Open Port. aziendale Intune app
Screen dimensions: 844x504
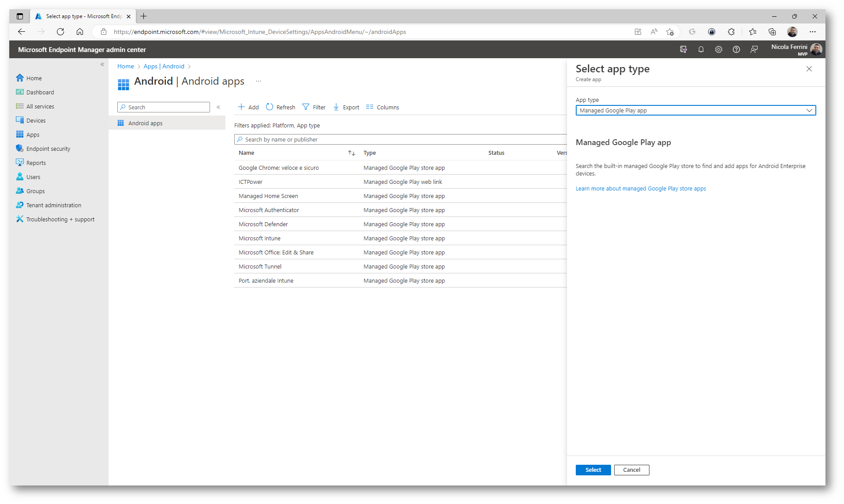click(x=266, y=280)
